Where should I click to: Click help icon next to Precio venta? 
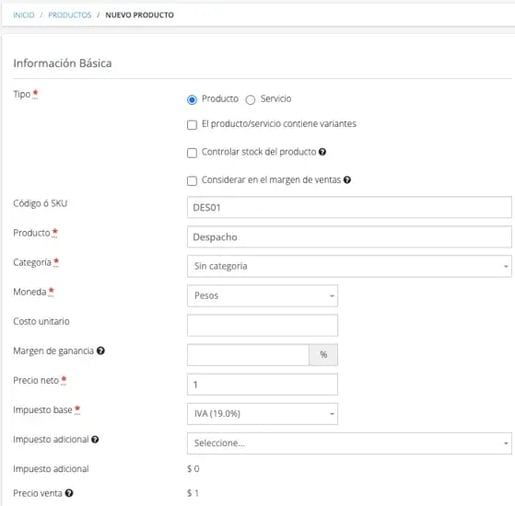pos(69,493)
